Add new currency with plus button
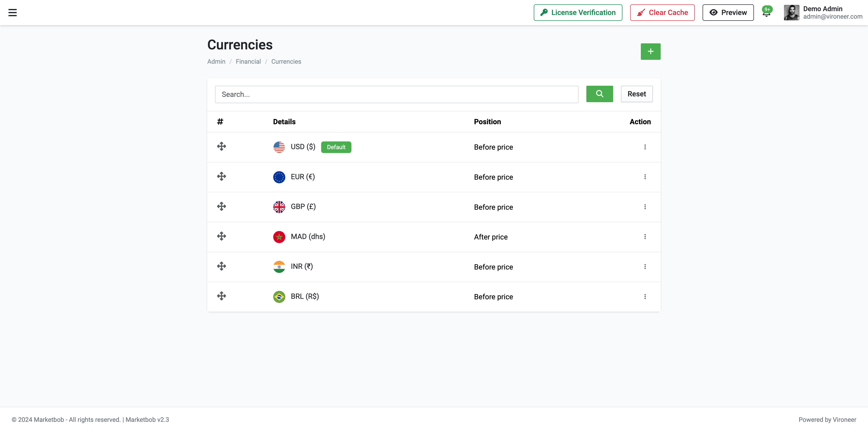Viewport: 868px width, 432px height. click(x=650, y=52)
